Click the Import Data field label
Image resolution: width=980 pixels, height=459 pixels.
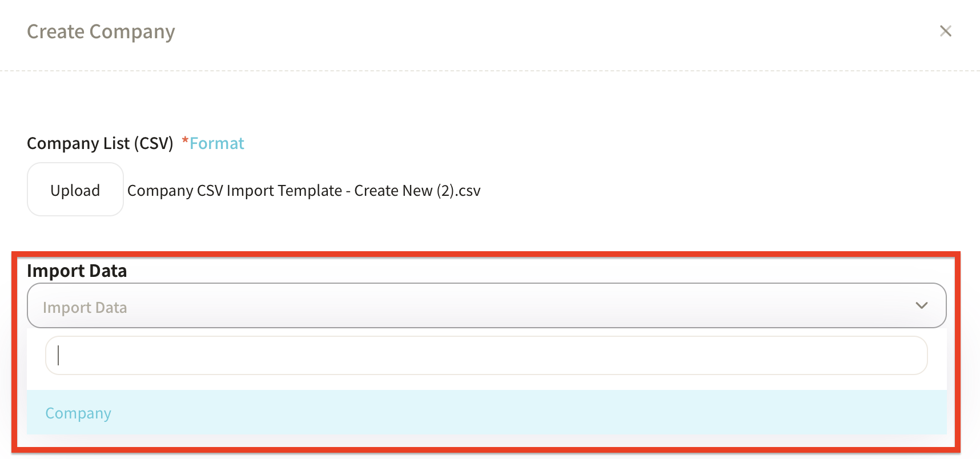pyautogui.click(x=77, y=271)
